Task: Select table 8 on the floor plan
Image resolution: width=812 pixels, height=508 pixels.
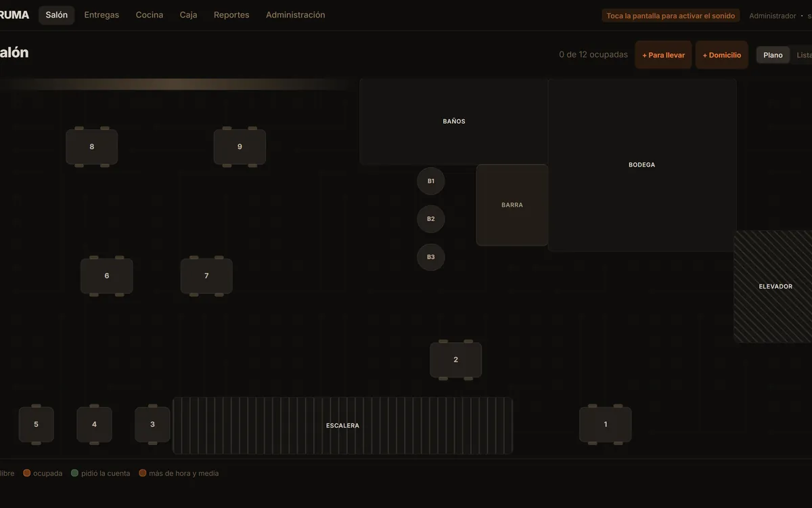Action: point(92,147)
